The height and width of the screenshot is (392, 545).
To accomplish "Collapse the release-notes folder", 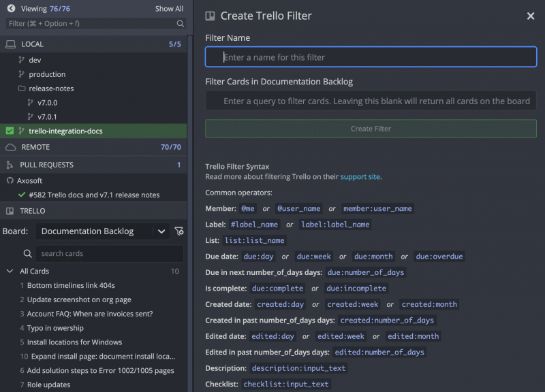I will click(x=22, y=88).
